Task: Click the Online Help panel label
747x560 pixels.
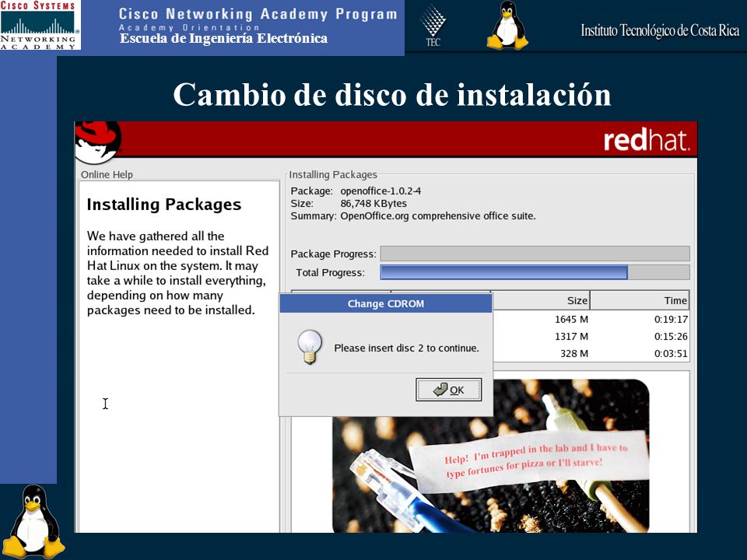Action: (107, 174)
